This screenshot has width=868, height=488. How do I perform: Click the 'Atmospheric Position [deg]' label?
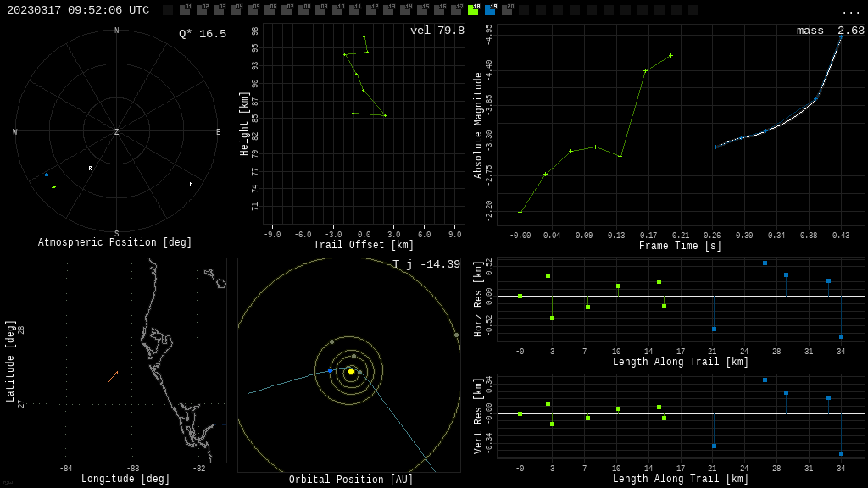114,242
